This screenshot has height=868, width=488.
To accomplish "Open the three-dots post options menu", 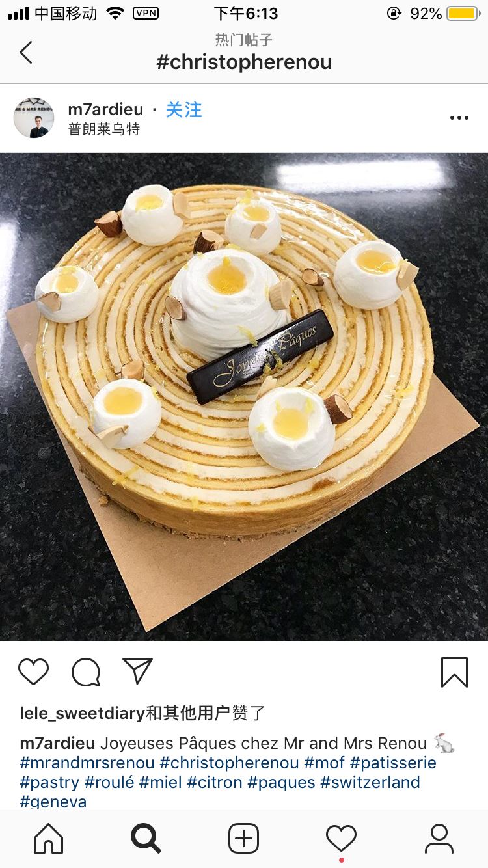I will (459, 118).
